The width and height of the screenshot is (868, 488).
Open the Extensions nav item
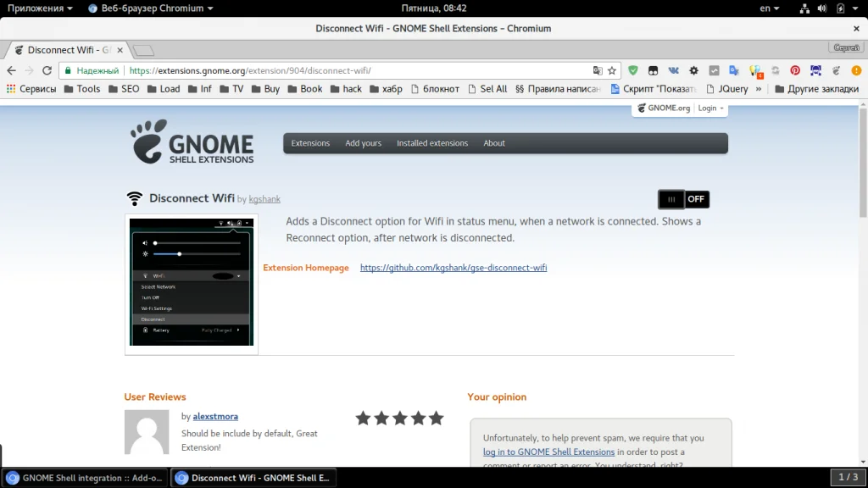click(x=310, y=143)
